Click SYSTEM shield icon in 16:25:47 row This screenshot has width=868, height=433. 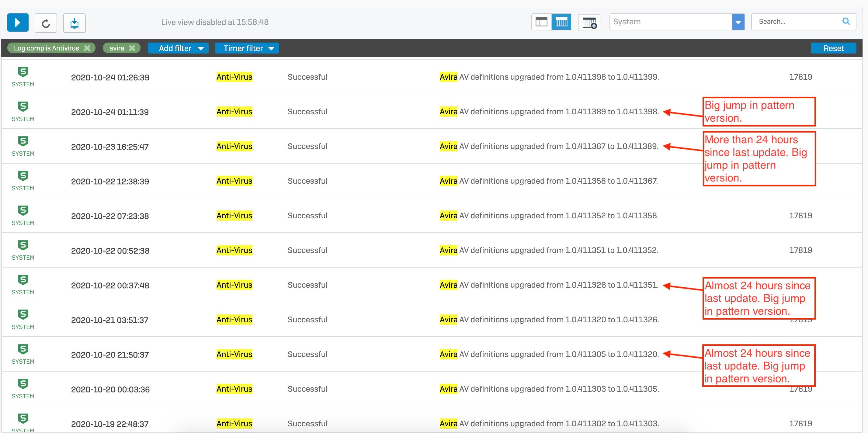pyautogui.click(x=23, y=141)
